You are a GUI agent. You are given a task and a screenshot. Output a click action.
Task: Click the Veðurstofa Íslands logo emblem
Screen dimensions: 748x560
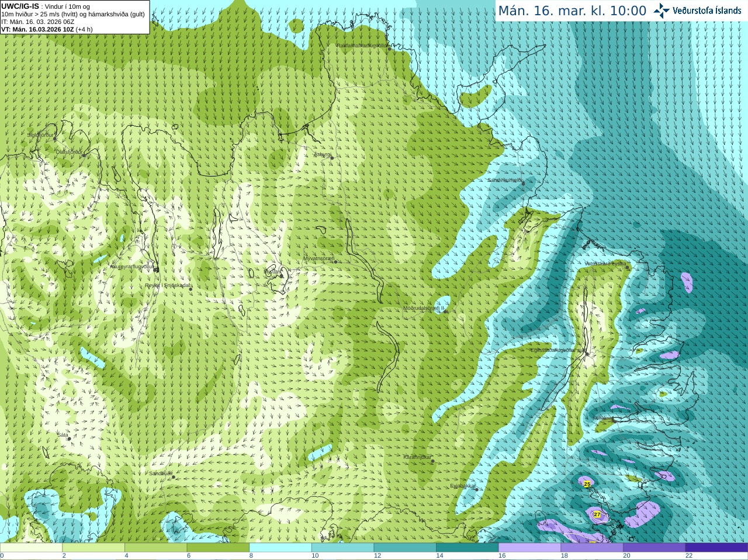click(662, 11)
